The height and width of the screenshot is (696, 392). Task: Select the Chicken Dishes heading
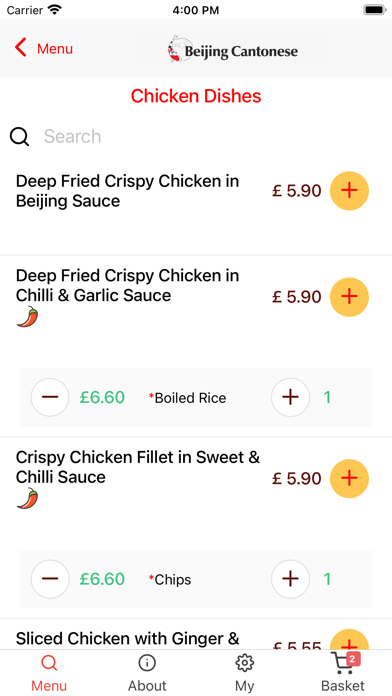click(196, 96)
